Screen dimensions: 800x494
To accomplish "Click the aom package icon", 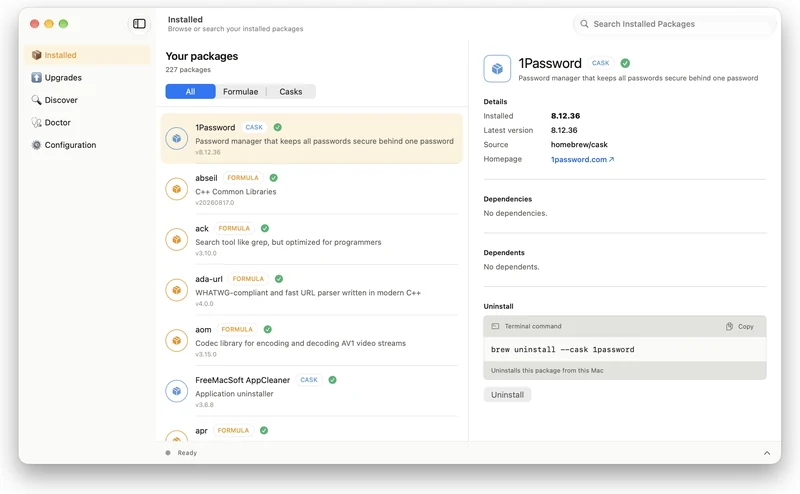I will (177, 340).
